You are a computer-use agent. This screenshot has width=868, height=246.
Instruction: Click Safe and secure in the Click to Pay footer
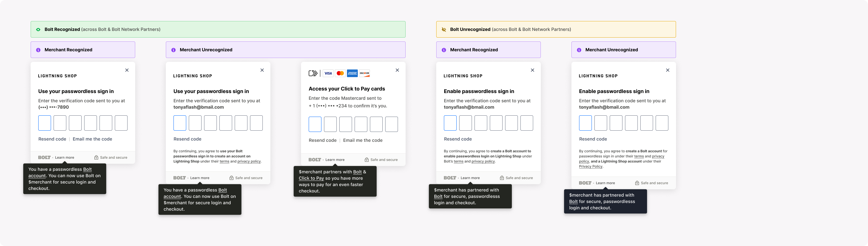click(384, 160)
